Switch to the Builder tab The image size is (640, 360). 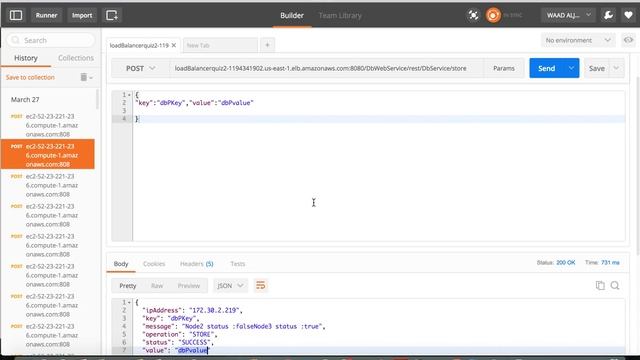tap(292, 15)
